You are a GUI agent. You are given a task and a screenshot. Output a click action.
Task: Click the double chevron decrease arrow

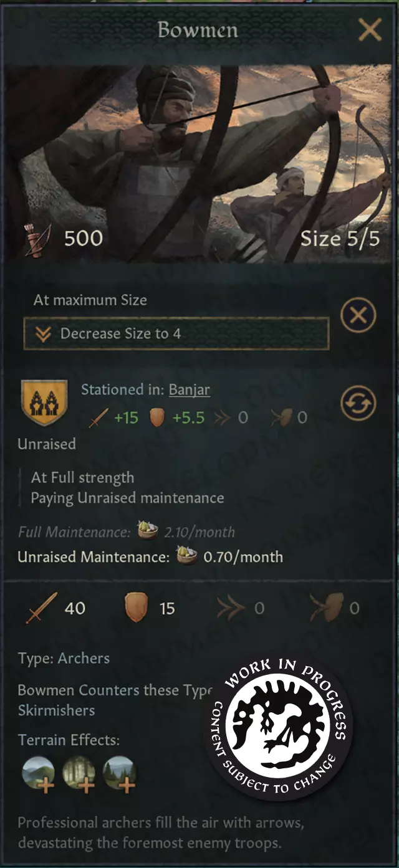(x=42, y=334)
